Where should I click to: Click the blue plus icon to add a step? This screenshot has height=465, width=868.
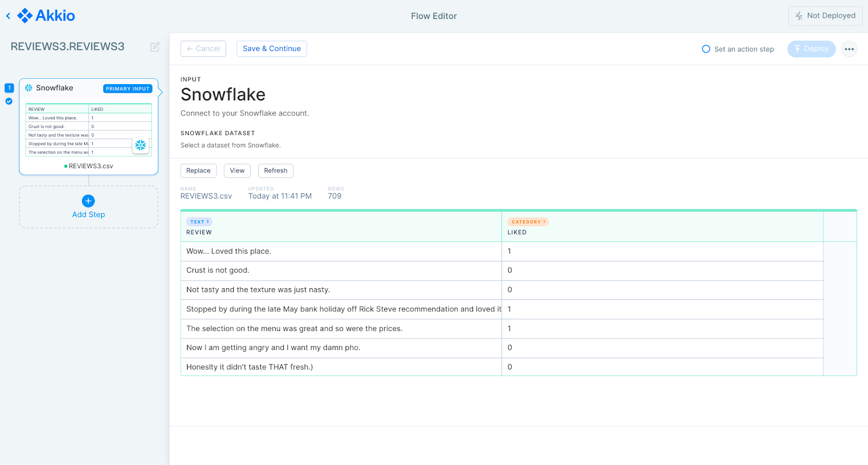[88, 201]
